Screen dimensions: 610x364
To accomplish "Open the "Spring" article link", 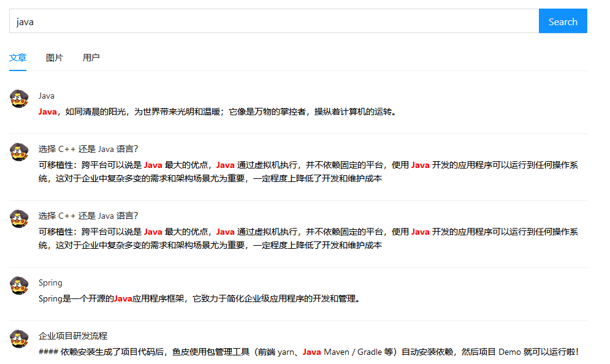I will pyautogui.click(x=50, y=282).
